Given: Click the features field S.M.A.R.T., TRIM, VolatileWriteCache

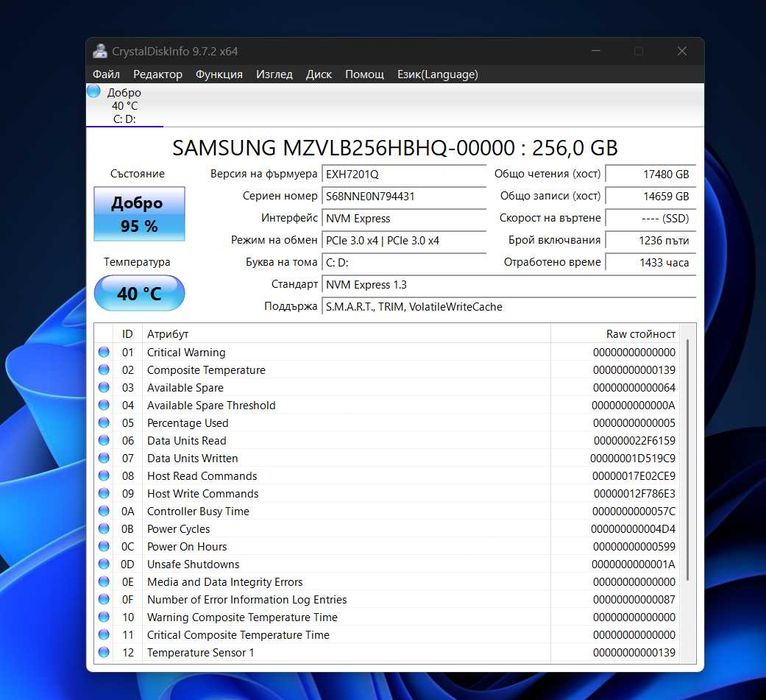Looking at the screenshot, I should click(509, 307).
